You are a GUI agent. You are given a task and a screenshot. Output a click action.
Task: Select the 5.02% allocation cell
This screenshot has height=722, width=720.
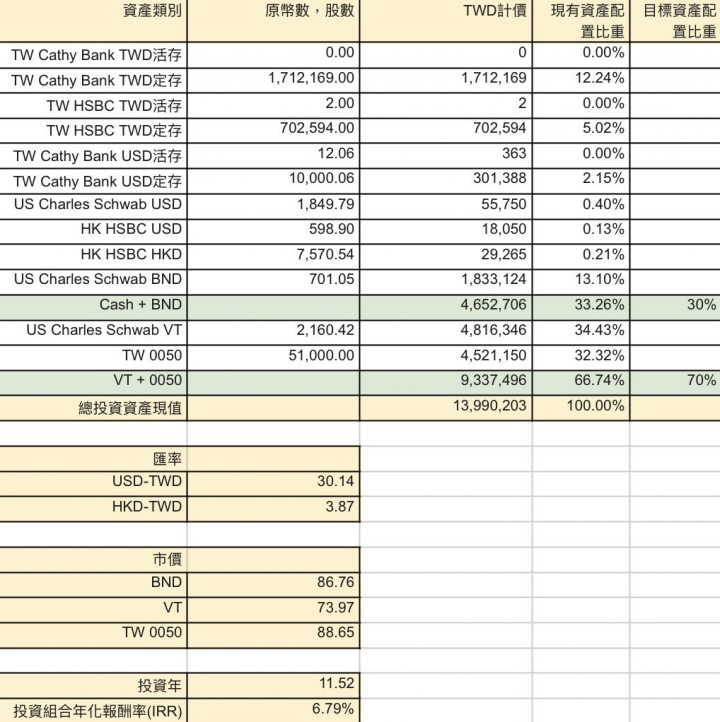tap(581, 131)
